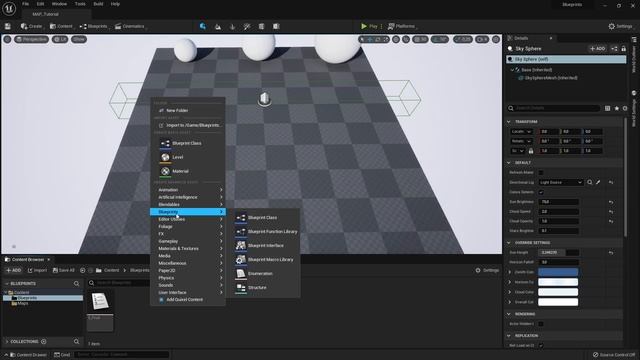Open the Cinematics toolbar dropdown

130,26
